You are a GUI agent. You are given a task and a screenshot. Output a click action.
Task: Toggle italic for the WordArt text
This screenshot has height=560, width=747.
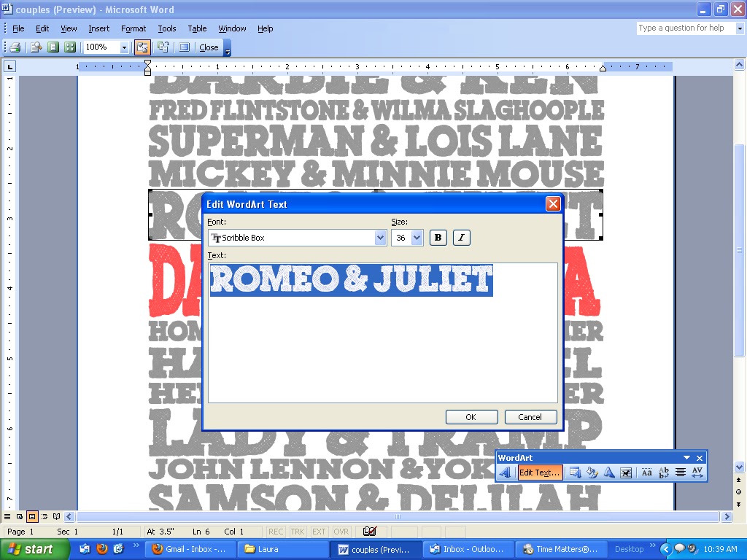(461, 238)
